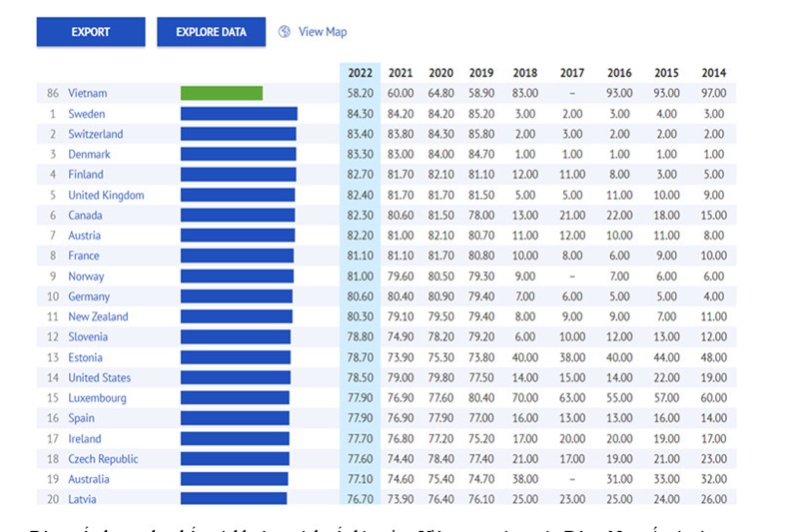Screen dimensions: 799x532
Task: Click Sweden's blue score bar
Action: pyautogui.click(x=239, y=114)
